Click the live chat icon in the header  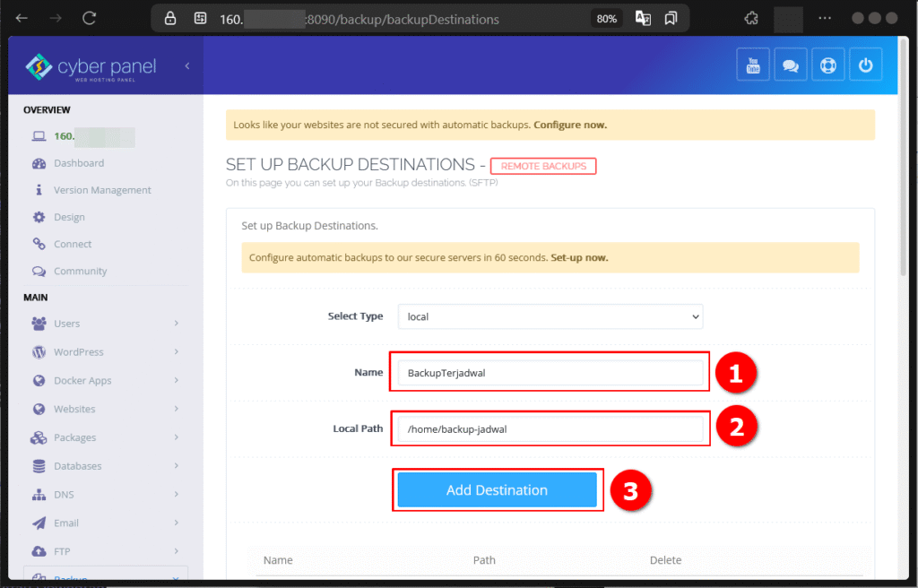790,64
